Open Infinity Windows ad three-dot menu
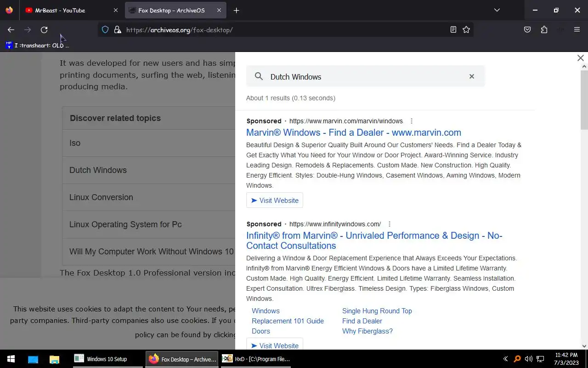This screenshot has height=368, width=588. (x=389, y=224)
